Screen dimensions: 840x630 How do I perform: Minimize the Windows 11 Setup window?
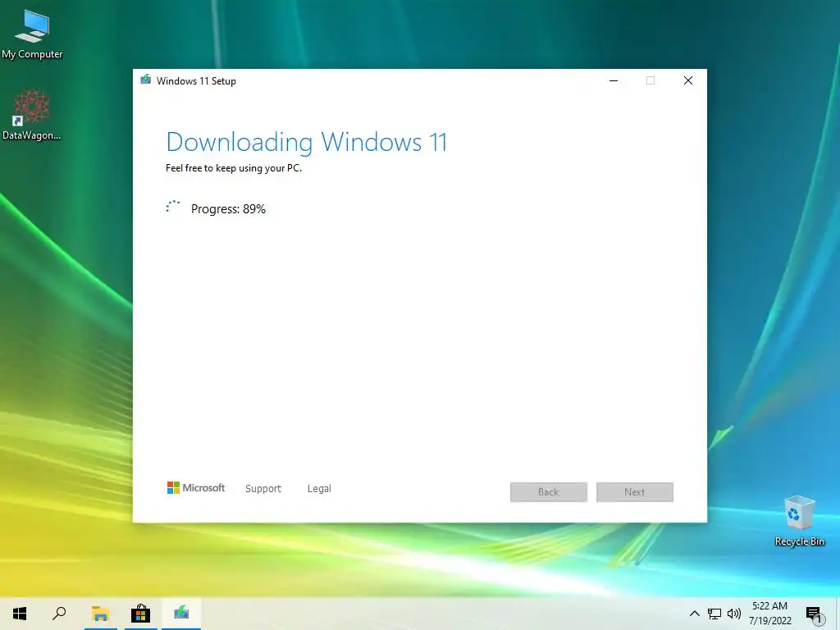614,80
